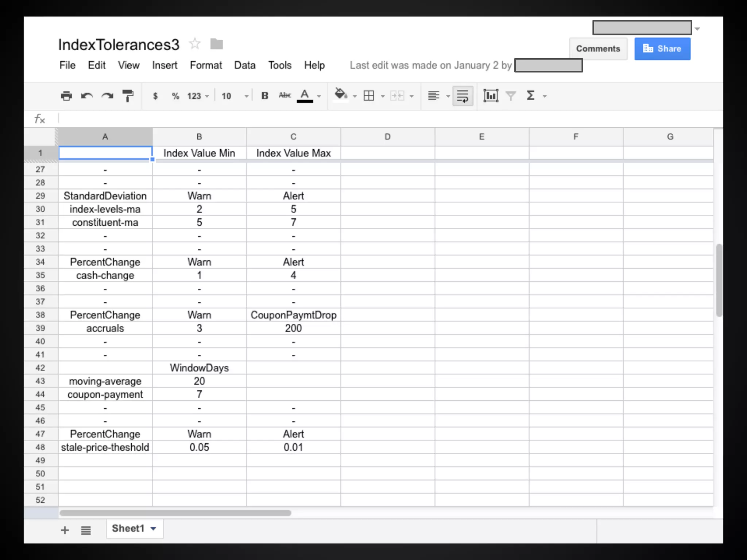Open the Sheet1 tab dropdown arrow

pyautogui.click(x=154, y=529)
